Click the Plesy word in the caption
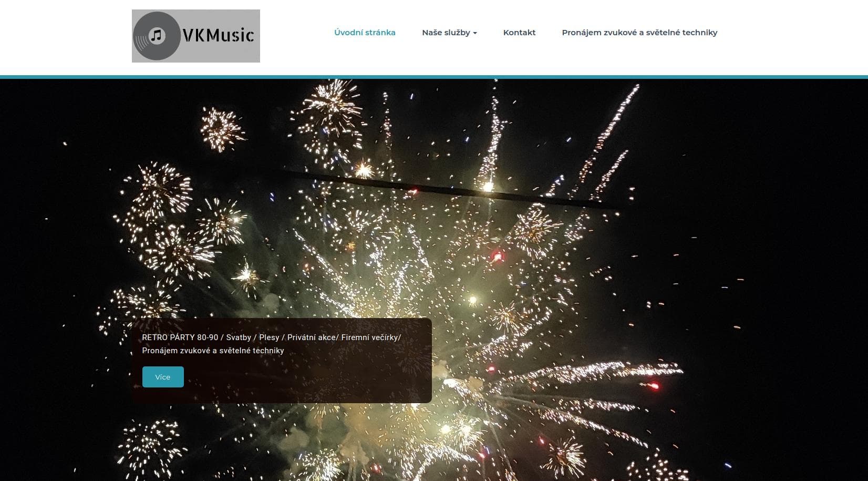868x481 pixels. click(269, 337)
